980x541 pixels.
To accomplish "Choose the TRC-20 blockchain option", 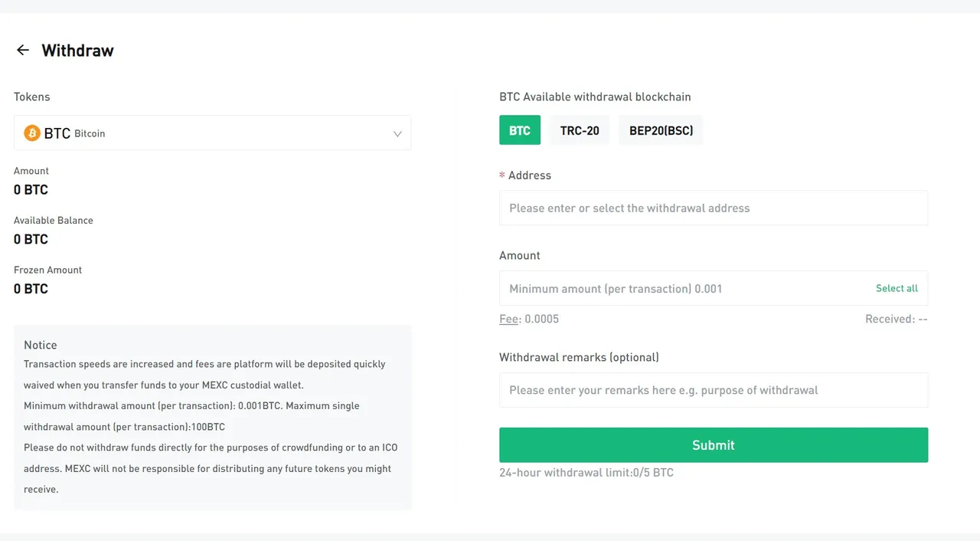I will tap(580, 130).
